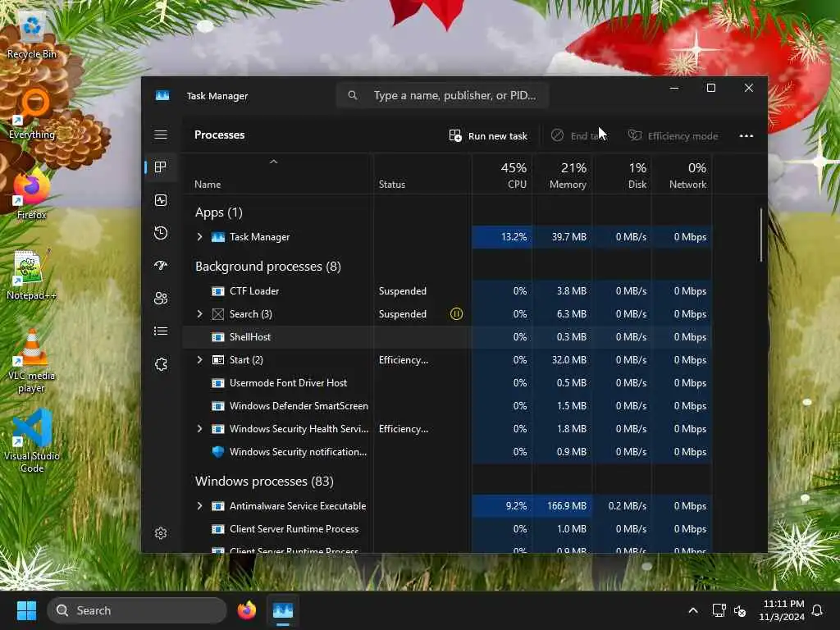Click the muted volume tray icon
The width and height of the screenshot is (840, 630).
(x=741, y=610)
